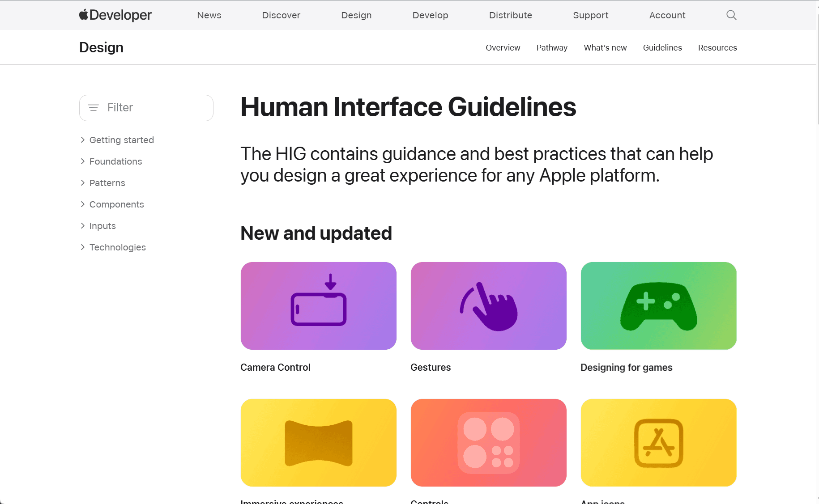Switch to the What's new tab
819x504 pixels.
[x=605, y=48]
